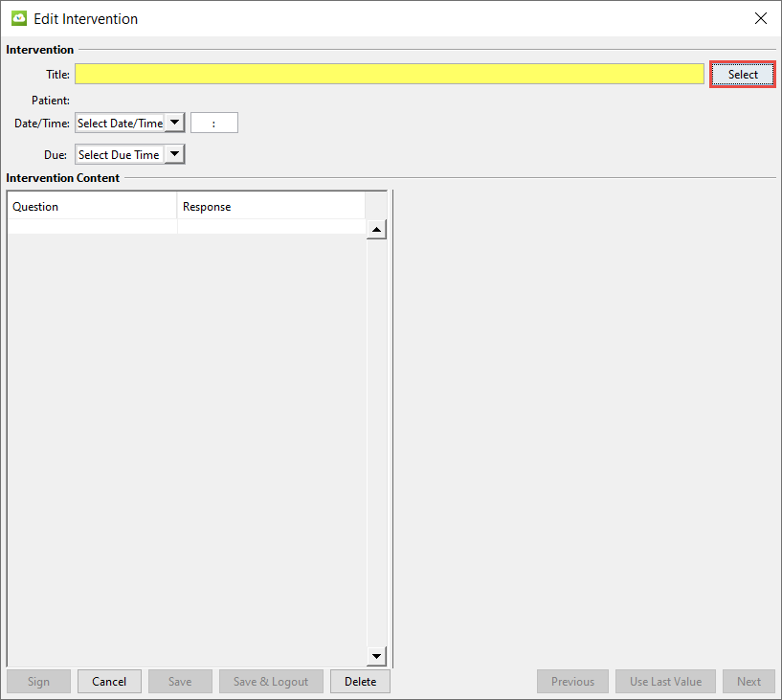
Task: Go to the Previous question
Action: 572,682
